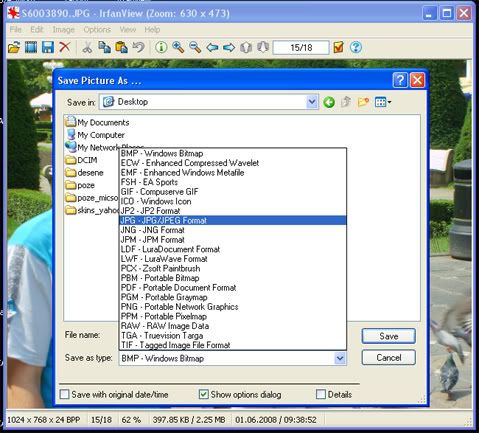Open the Edit menu
The height and width of the screenshot is (433, 479).
point(37,30)
